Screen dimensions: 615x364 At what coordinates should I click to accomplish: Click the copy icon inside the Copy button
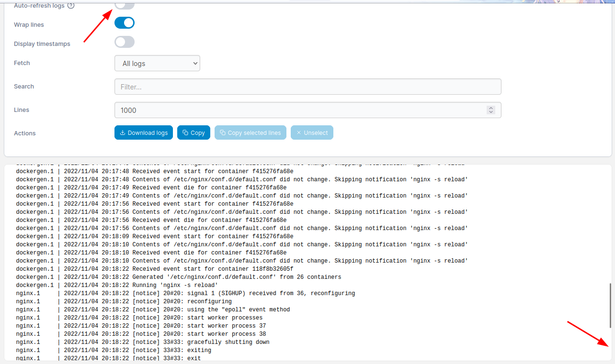(184, 132)
